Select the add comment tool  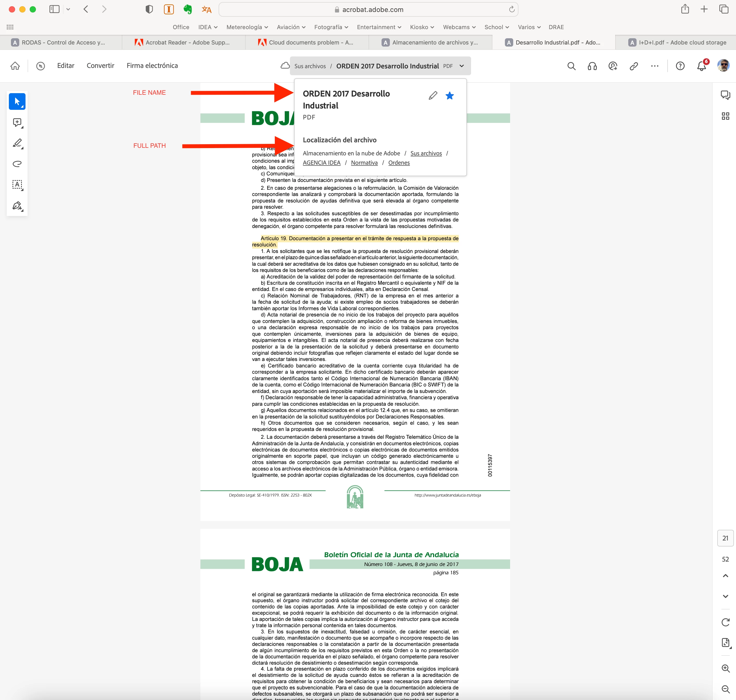[17, 122]
